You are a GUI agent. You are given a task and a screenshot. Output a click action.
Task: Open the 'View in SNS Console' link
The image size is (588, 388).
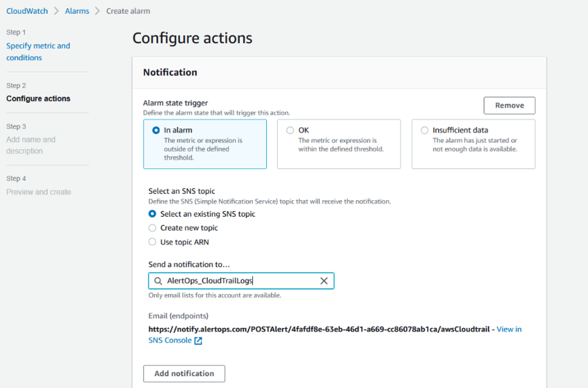[x=509, y=329]
